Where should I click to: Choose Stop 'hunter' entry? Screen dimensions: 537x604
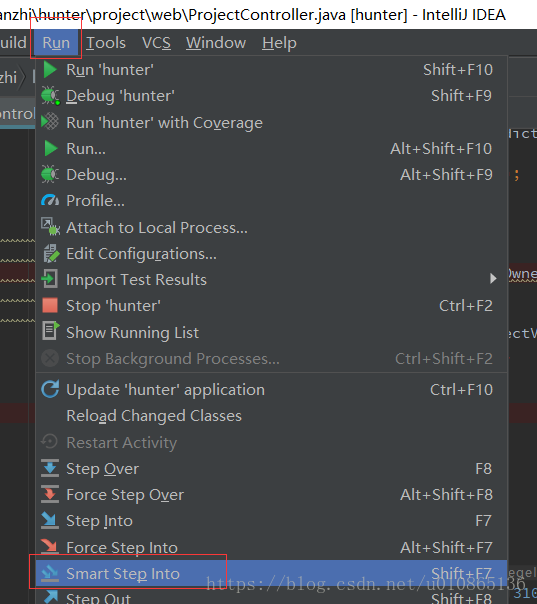point(271,306)
